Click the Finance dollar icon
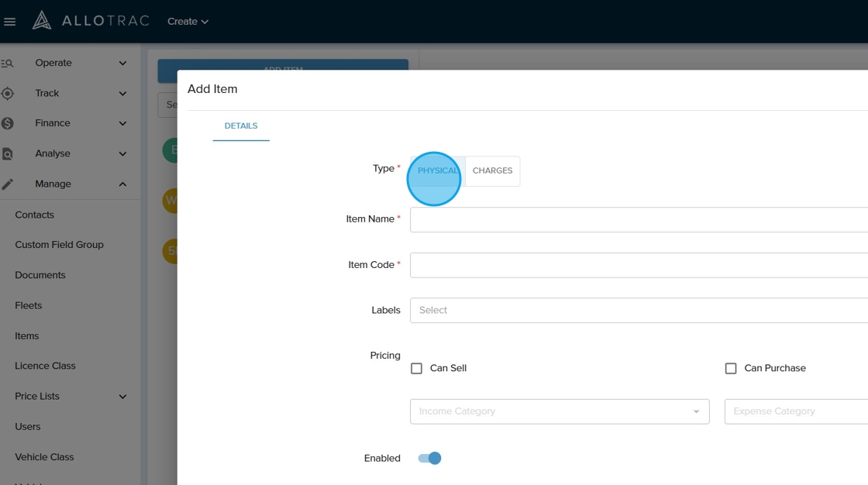Screen dimensions: 868x485 coord(8,123)
